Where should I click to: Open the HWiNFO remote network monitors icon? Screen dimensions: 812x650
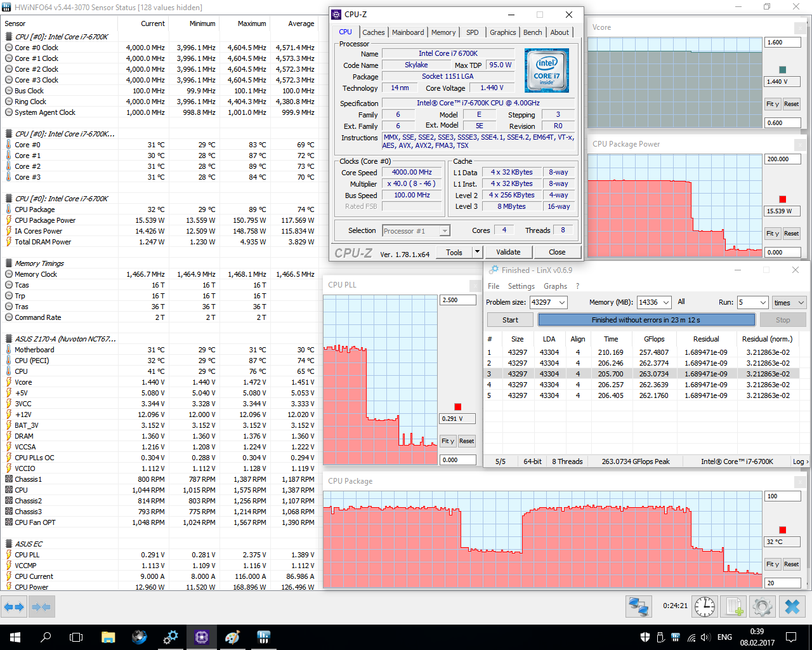click(x=638, y=607)
